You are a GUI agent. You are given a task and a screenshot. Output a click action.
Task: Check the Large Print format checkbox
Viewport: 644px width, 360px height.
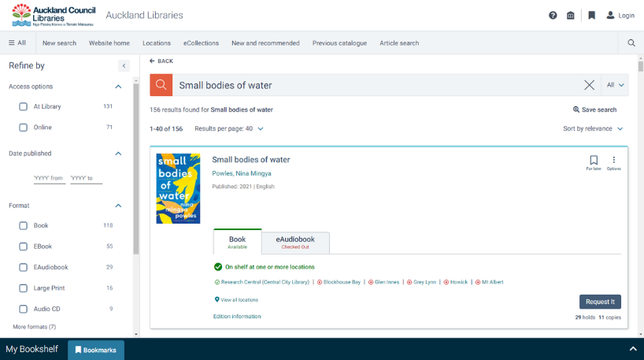click(24, 288)
